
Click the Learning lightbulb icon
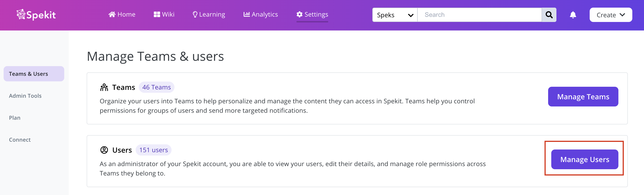click(x=195, y=15)
